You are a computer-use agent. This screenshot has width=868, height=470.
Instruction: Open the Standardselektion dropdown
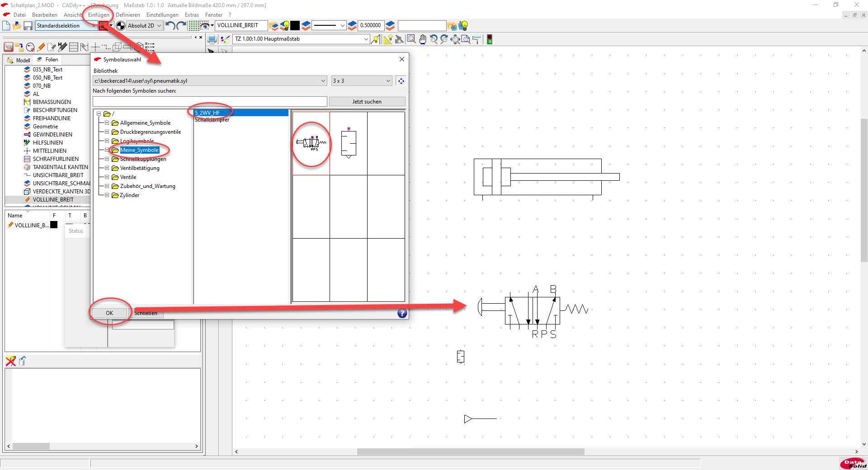[x=66, y=26]
